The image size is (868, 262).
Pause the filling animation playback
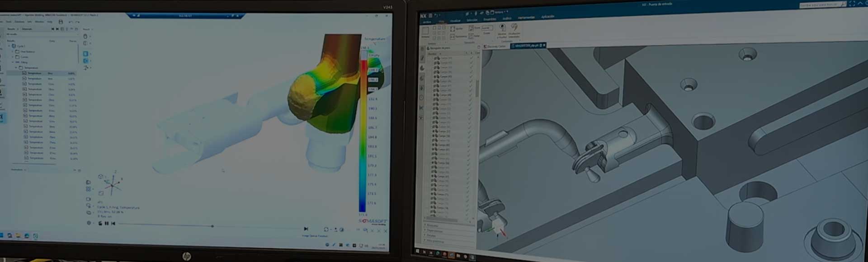107,223
